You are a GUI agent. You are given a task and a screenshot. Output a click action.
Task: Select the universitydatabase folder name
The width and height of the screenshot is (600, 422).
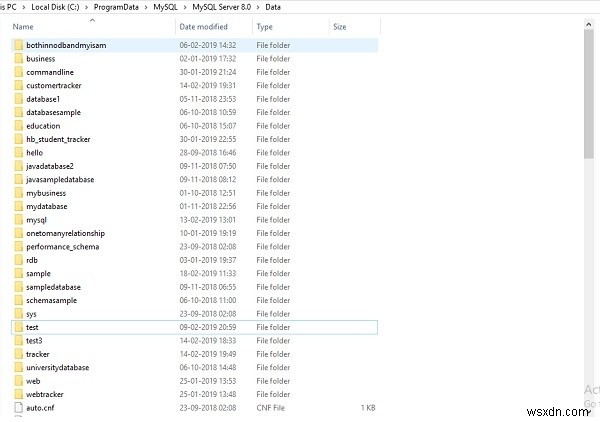point(57,367)
